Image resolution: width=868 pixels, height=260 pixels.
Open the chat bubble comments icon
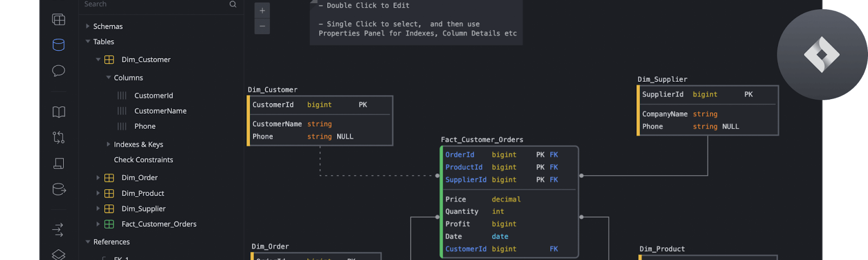[x=59, y=71]
